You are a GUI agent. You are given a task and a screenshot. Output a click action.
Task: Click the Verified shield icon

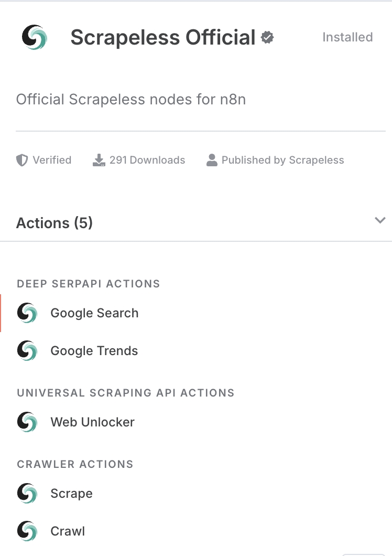pyautogui.click(x=21, y=160)
